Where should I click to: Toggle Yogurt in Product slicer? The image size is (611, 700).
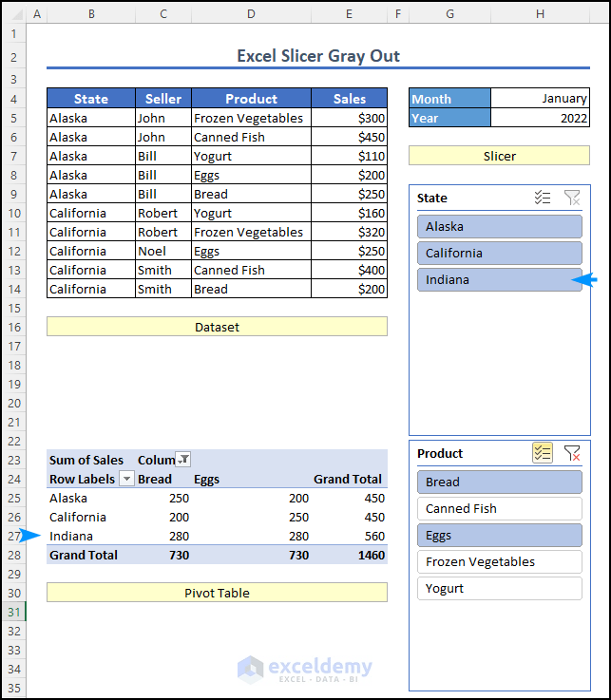[x=499, y=588]
